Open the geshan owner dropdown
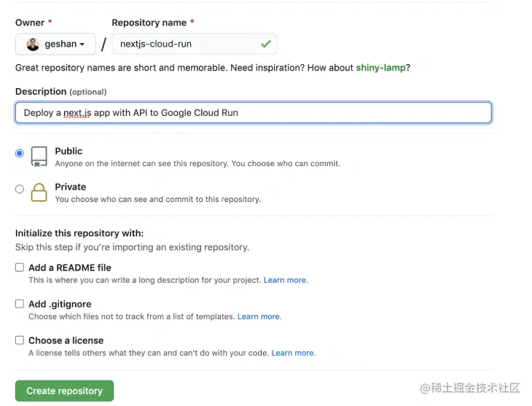This screenshot has height=406, width=532. point(55,44)
